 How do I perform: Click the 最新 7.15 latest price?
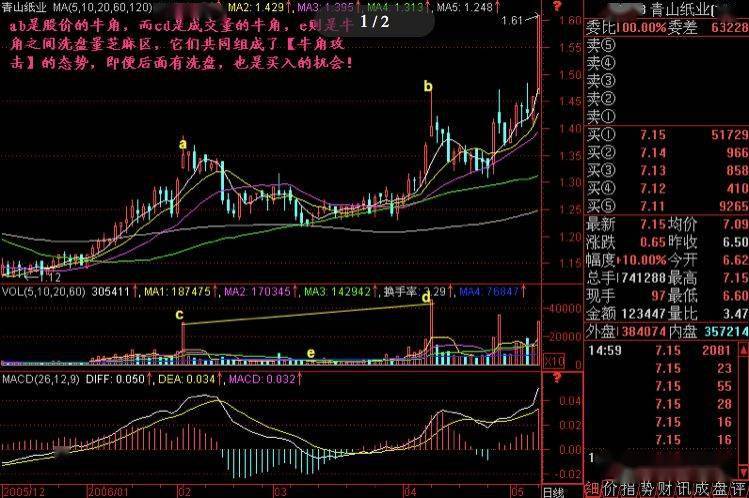(x=653, y=224)
